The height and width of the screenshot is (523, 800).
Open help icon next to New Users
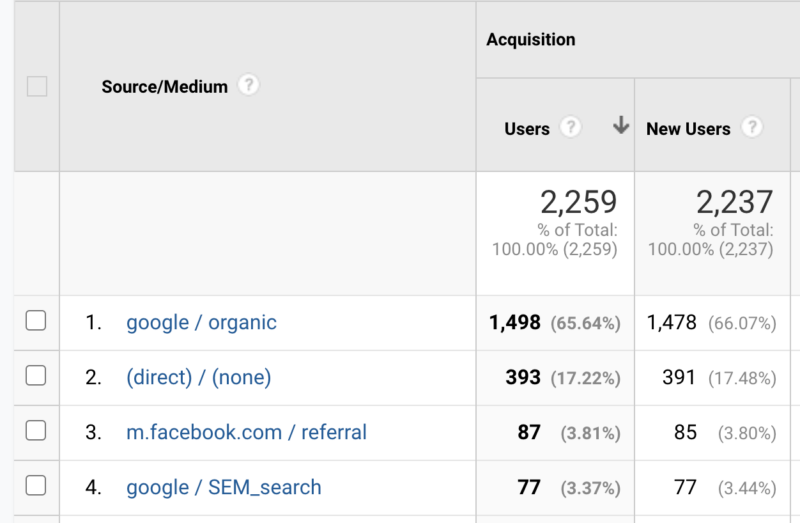(x=752, y=128)
